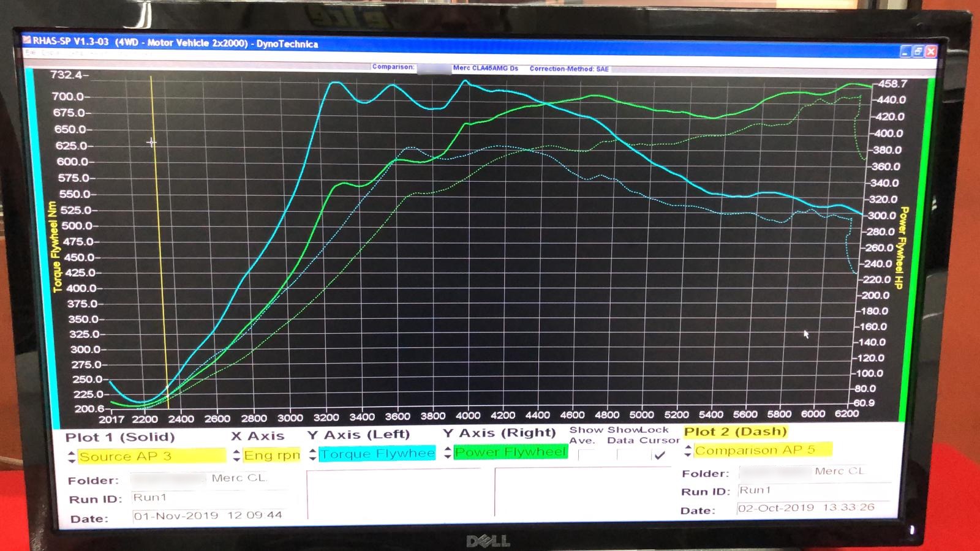Viewport: 980px width, 551px height.
Task: Click the 458.7 power axis maximum value
Action: click(893, 83)
